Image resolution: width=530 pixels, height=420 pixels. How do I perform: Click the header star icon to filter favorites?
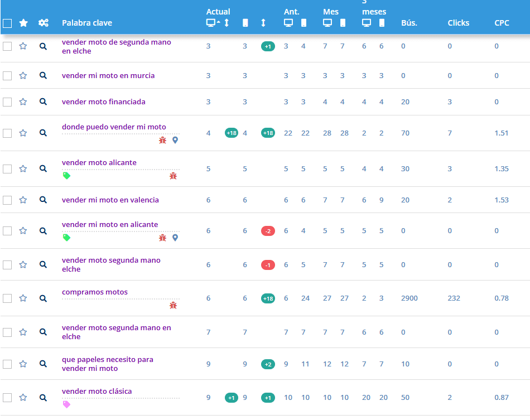23,23
